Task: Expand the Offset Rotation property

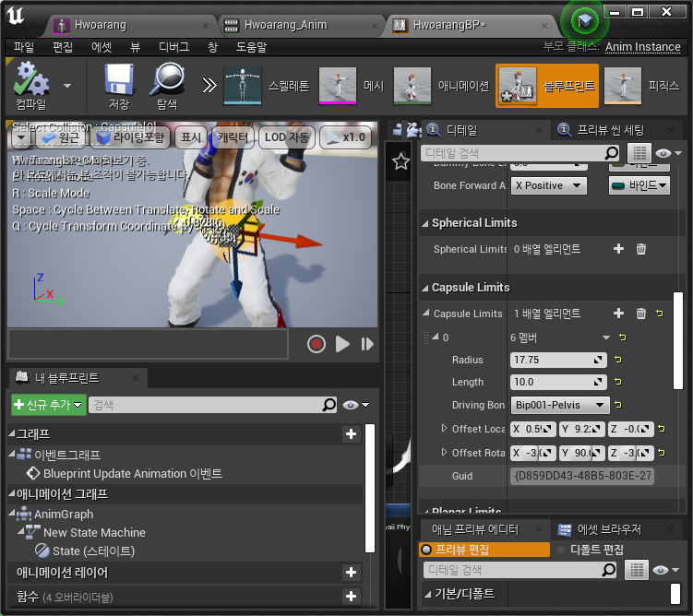Action: pyautogui.click(x=444, y=452)
